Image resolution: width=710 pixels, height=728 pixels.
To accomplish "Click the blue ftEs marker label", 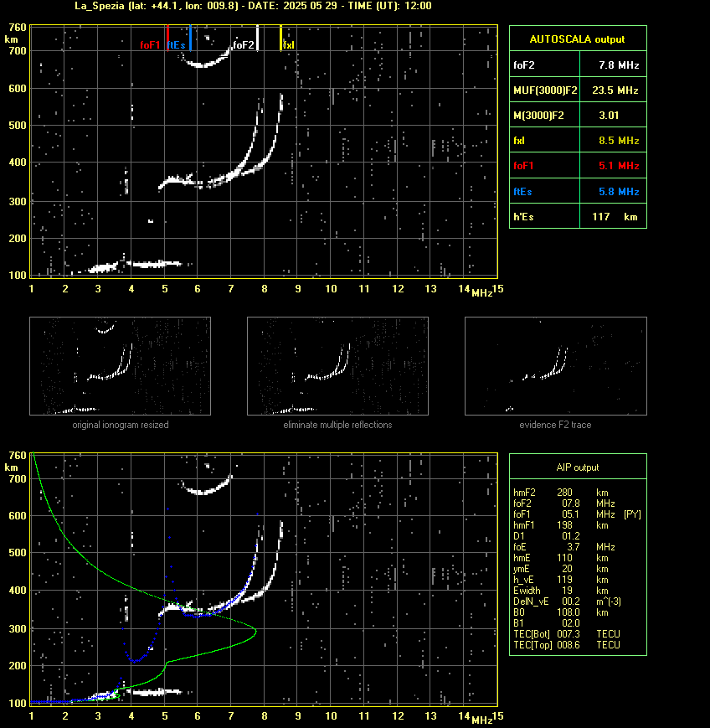I will pyautogui.click(x=176, y=45).
